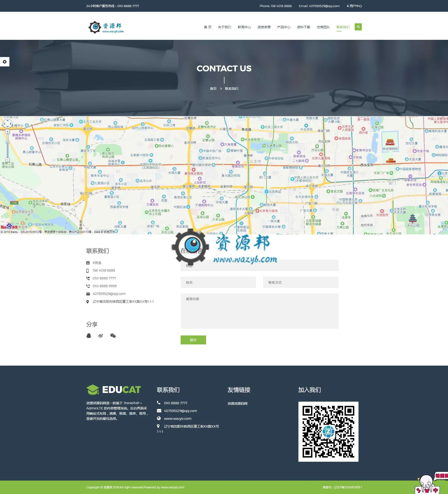
Task: Focus the 姓名 name input field
Action: click(x=218, y=282)
